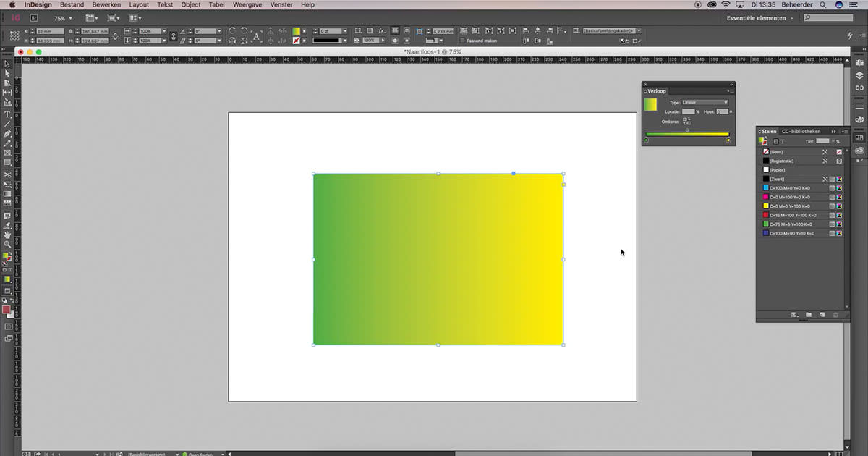Reverse the gradient via Omkeren in Verloop panel

pyautogui.click(x=686, y=121)
